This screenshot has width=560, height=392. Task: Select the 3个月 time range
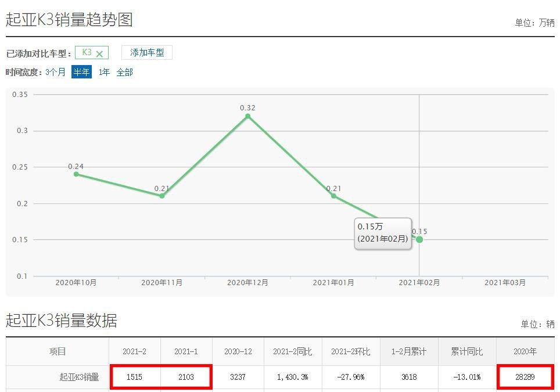pyautogui.click(x=55, y=72)
